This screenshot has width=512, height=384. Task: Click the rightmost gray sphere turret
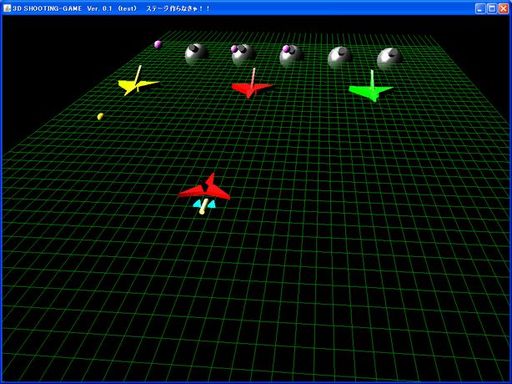[389, 58]
